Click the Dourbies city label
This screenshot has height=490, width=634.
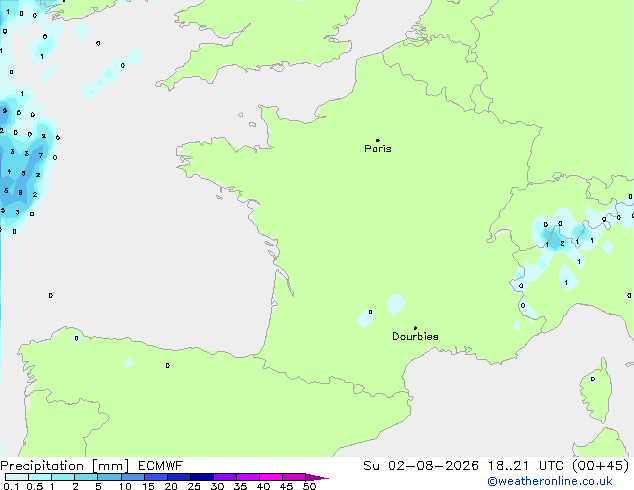coord(415,336)
